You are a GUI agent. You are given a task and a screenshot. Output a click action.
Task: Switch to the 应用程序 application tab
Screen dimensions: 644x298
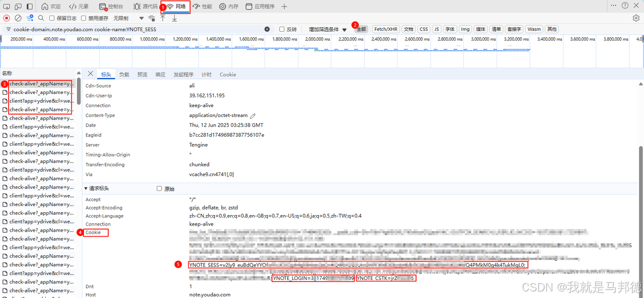[260, 7]
